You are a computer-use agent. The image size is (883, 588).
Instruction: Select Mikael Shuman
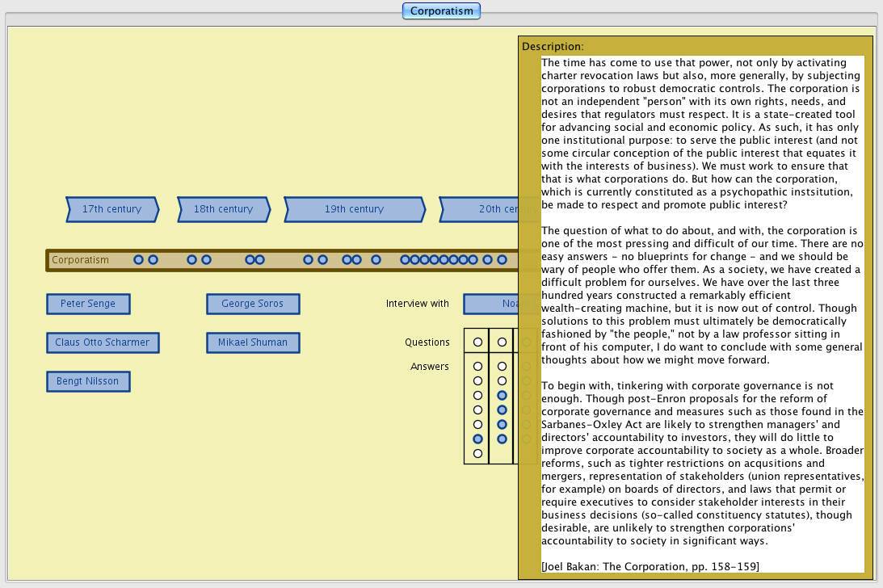253,342
